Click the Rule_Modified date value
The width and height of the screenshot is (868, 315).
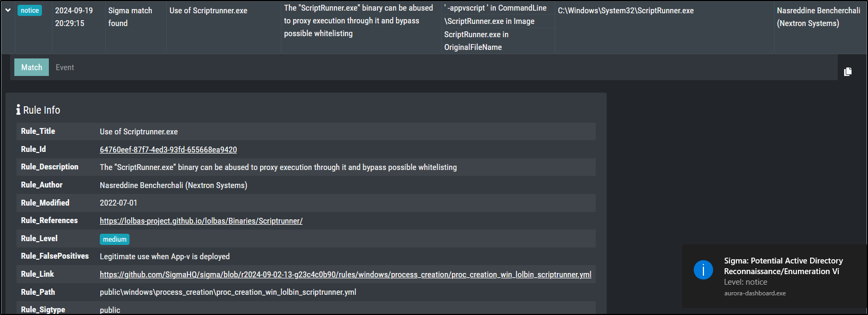[118, 203]
